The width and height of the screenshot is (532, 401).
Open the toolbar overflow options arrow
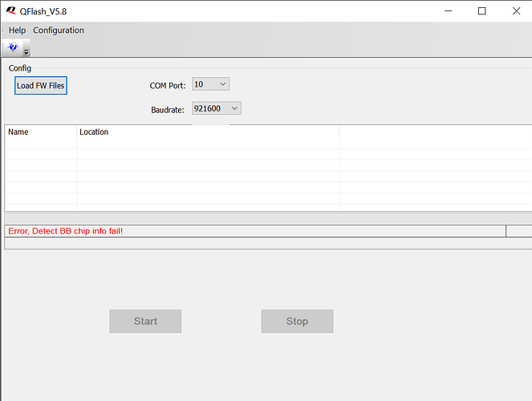(26, 52)
